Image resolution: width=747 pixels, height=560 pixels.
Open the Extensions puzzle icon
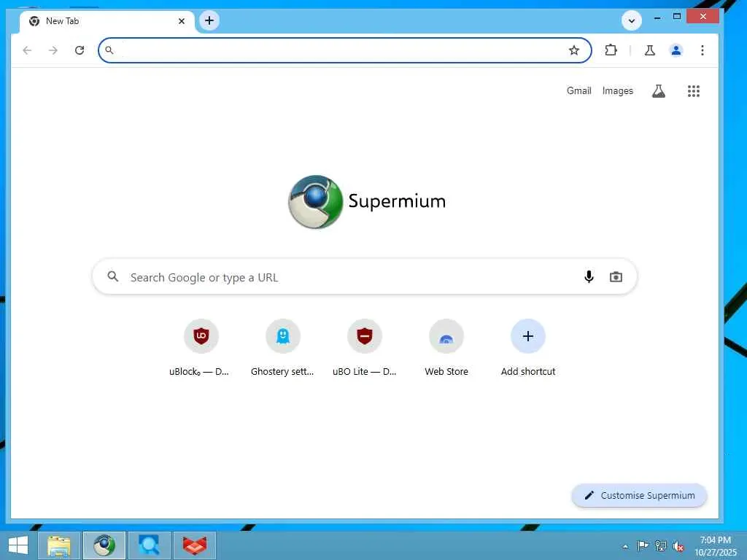click(x=611, y=50)
